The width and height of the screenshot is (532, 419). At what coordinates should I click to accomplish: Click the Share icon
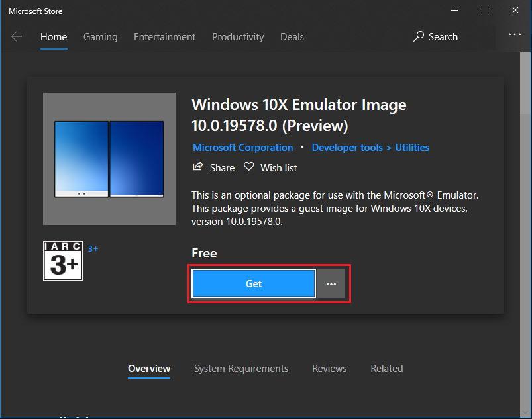tap(198, 167)
